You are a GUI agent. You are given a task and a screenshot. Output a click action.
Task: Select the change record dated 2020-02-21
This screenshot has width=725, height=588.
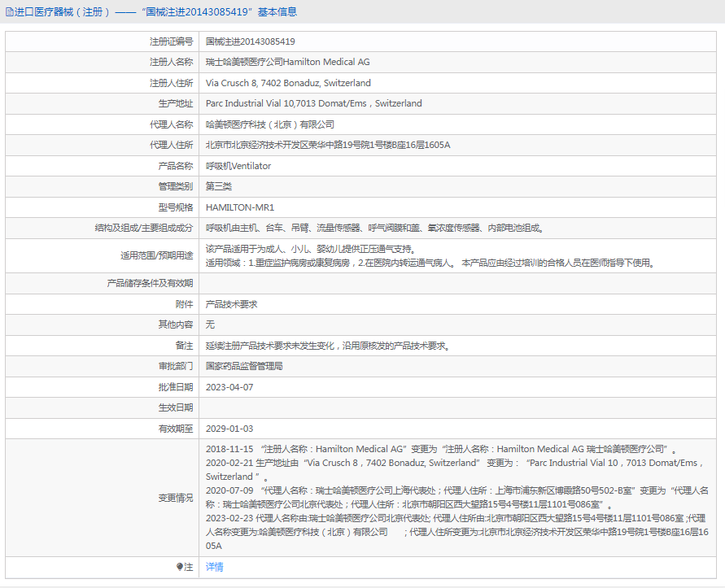(x=455, y=469)
